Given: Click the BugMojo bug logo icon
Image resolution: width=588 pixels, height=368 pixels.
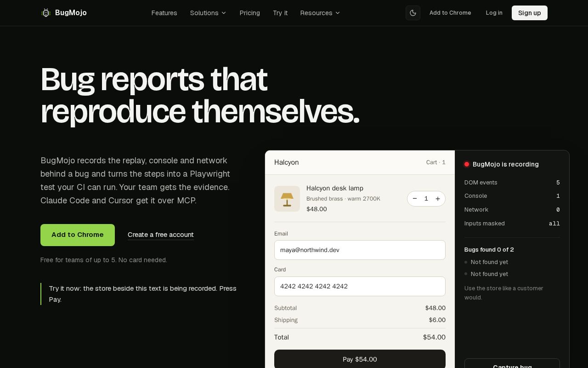Looking at the screenshot, I should [x=45, y=13].
